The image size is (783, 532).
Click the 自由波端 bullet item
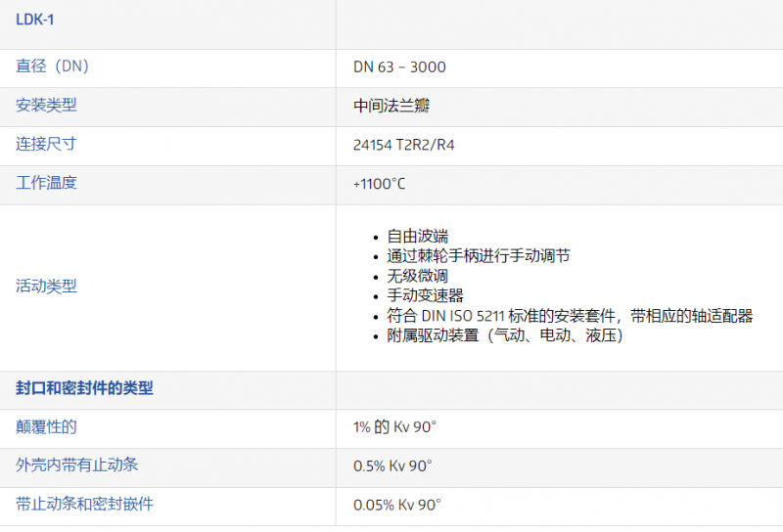[417, 236]
